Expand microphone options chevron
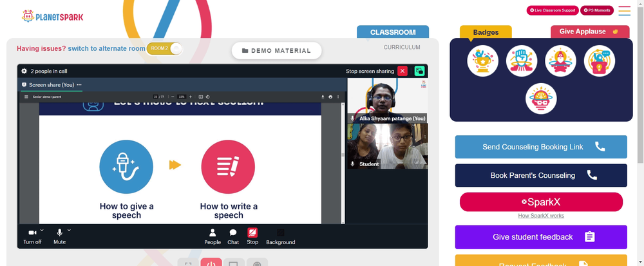The height and width of the screenshot is (266, 644). tap(69, 231)
